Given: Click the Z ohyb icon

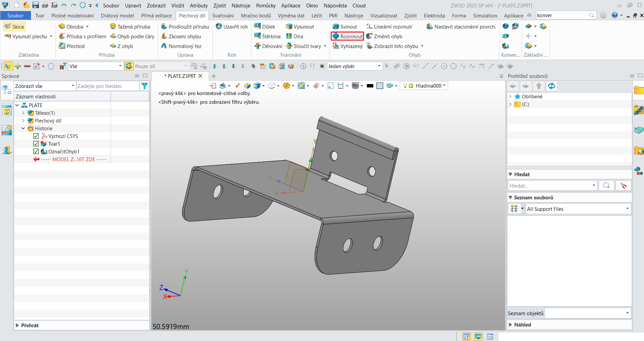Looking at the screenshot, I should click(113, 46).
